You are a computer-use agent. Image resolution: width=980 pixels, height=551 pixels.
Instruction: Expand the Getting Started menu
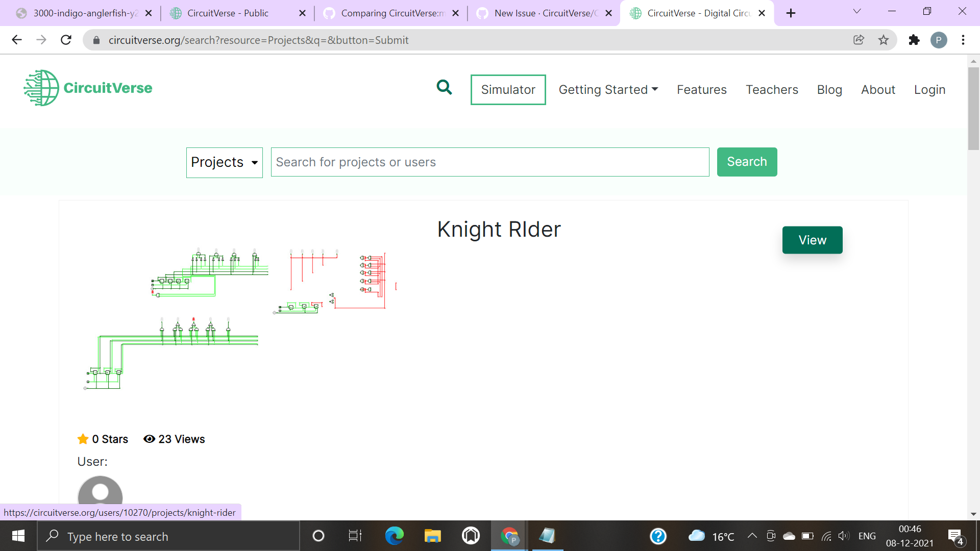pos(608,90)
